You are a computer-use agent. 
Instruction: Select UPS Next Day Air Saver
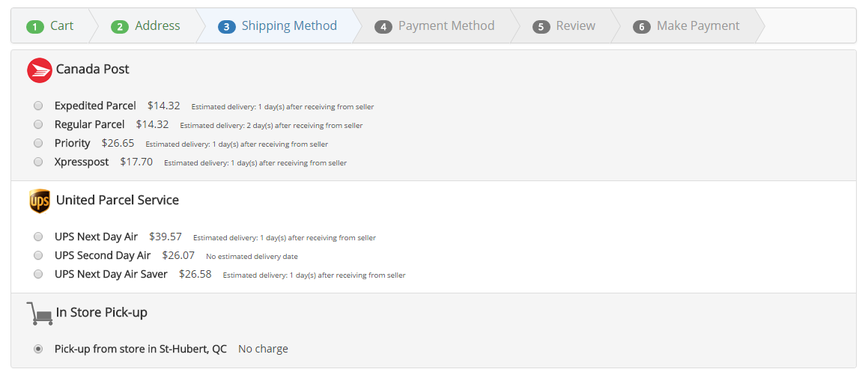pos(38,274)
